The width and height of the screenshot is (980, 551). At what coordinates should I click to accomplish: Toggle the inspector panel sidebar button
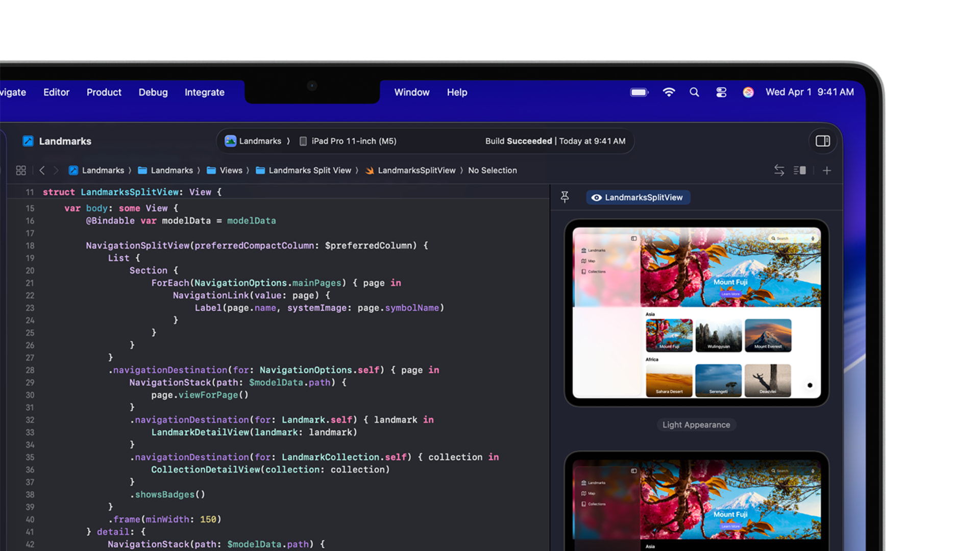point(822,141)
